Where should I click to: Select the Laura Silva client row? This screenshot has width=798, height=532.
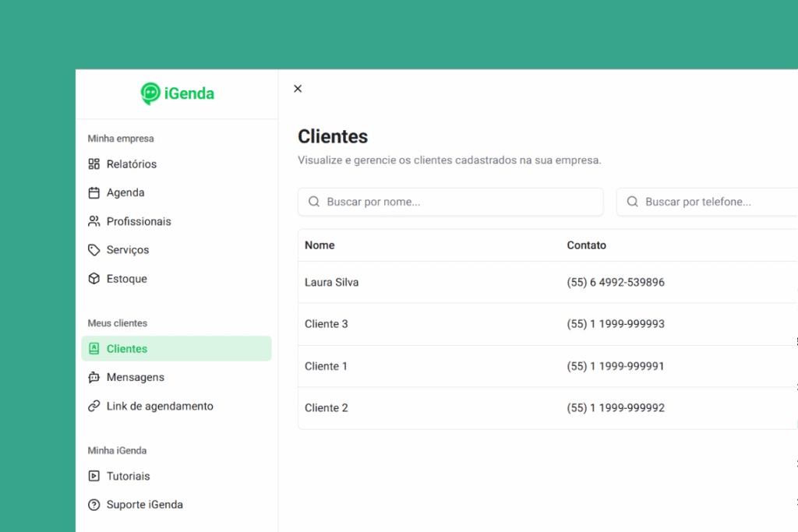tap(332, 283)
